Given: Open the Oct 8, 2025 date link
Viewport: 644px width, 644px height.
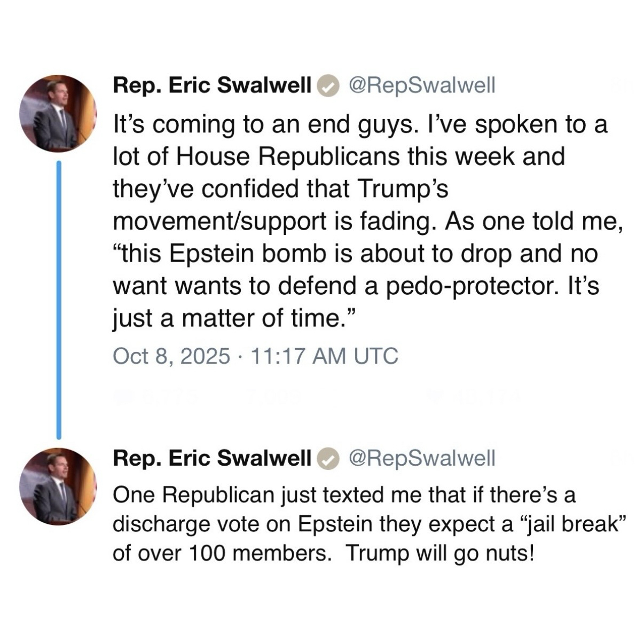Looking at the screenshot, I should [x=171, y=356].
